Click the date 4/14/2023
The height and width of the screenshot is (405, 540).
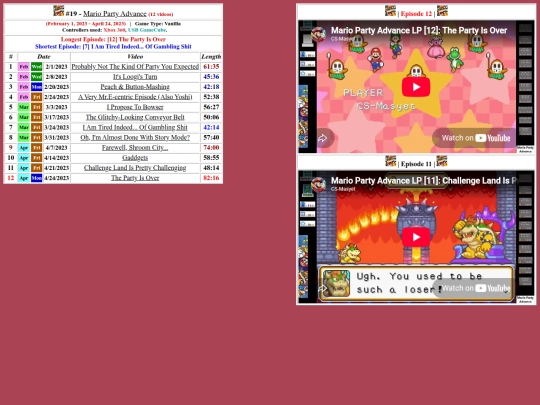pyautogui.click(x=56, y=158)
